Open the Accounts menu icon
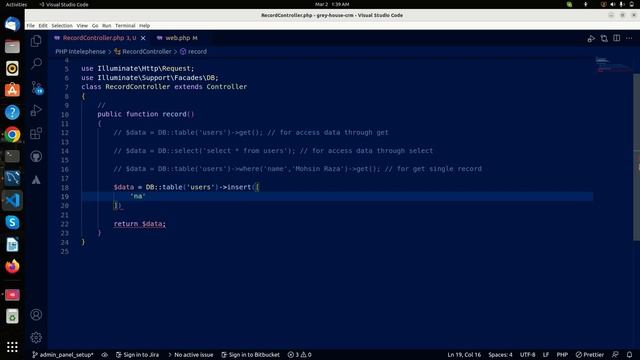The width and height of the screenshot is (640, 360). (36, 315)
